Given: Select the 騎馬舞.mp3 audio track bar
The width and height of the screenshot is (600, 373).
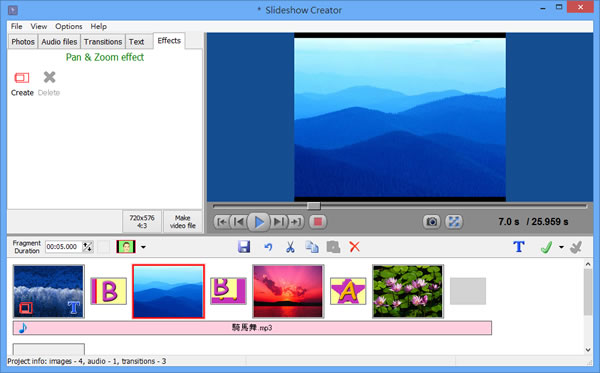Looking at the screenshot, I should 252,328.
